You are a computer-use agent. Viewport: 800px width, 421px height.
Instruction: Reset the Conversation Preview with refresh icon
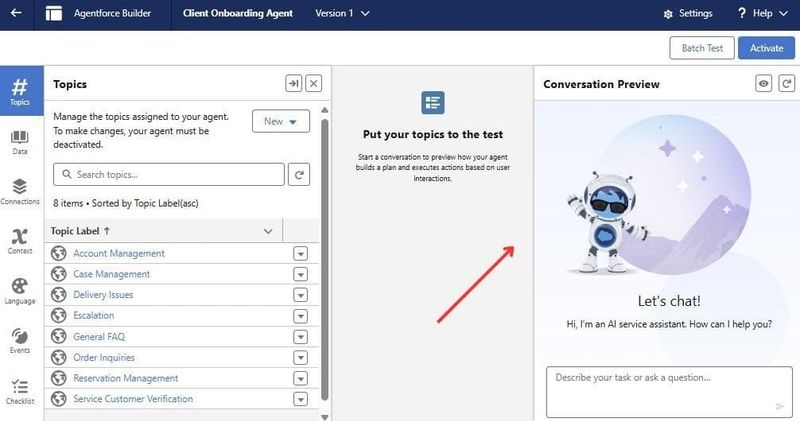click(x=786, y=83)
